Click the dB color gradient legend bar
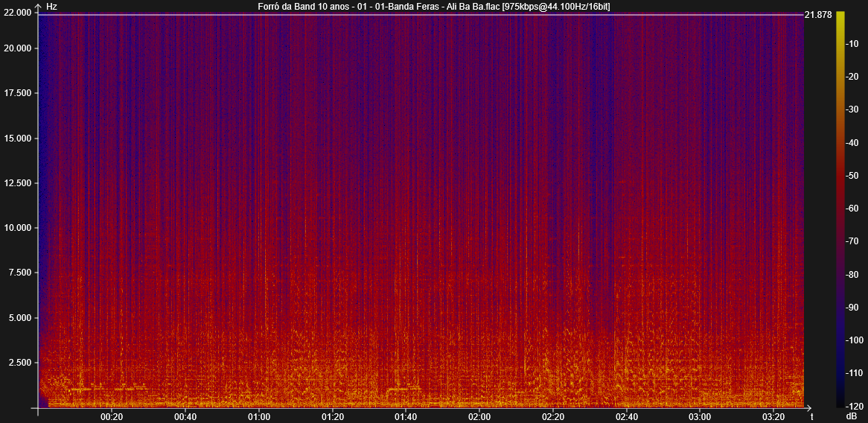The image size is (868, 423). coord(840,209)
